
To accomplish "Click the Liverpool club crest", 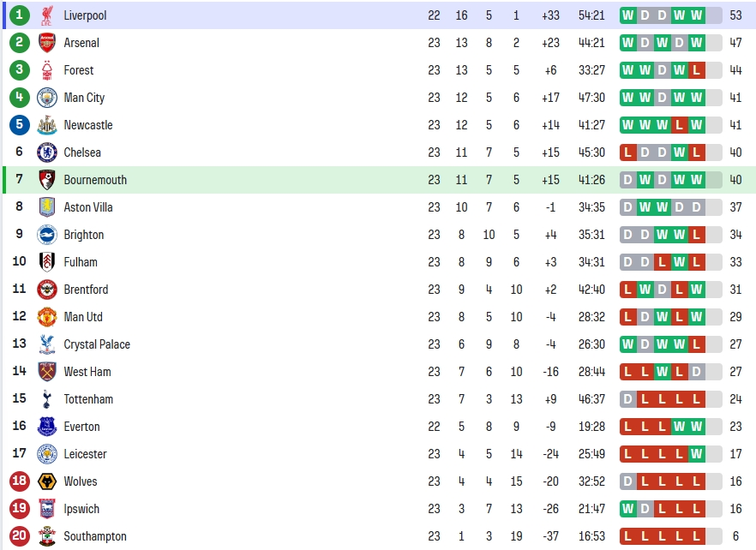I will [47, 15].
